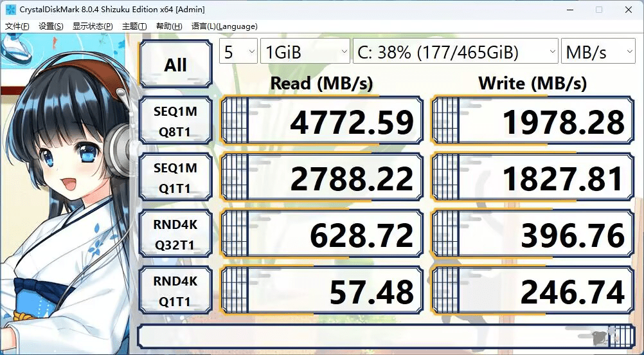The width and height of the screenshot is (644, 355).
Task: Open the 设置(S) menu
Action: pos(51,26)
